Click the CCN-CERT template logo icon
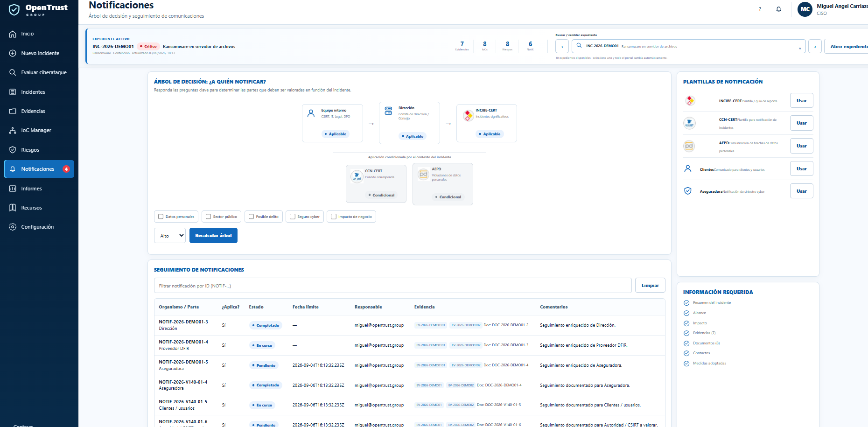This screenshot has width=868, height=427. (689, 123)
